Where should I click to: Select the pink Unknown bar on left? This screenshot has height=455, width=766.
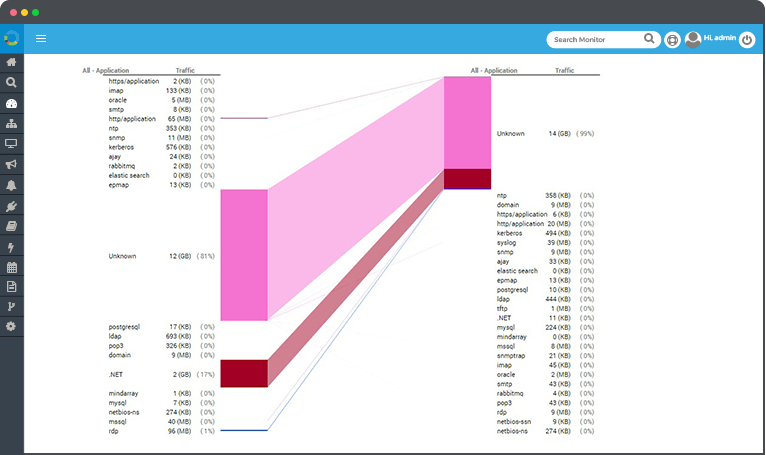(244, 255)
